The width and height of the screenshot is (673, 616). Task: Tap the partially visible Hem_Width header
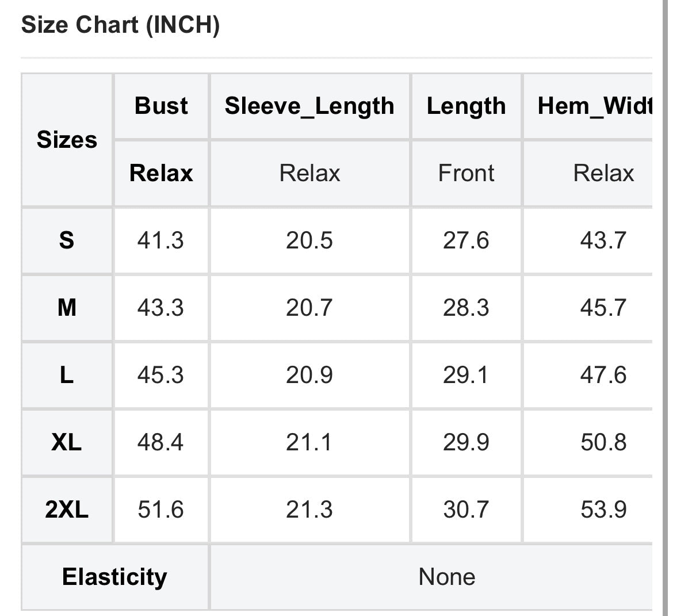(595, 106)
